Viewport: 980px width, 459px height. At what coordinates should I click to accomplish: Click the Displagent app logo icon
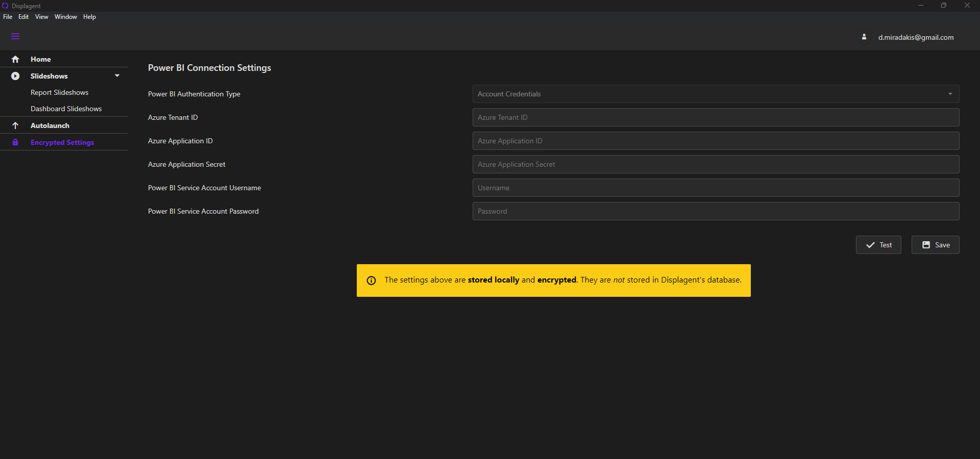(x=5, y=6)
